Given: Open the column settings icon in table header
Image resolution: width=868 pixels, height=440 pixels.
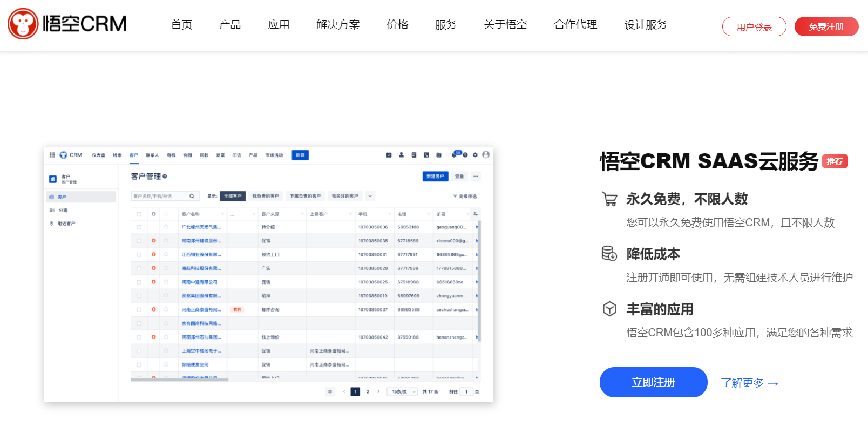Looking at the screenshot, I should pos(476,214).
